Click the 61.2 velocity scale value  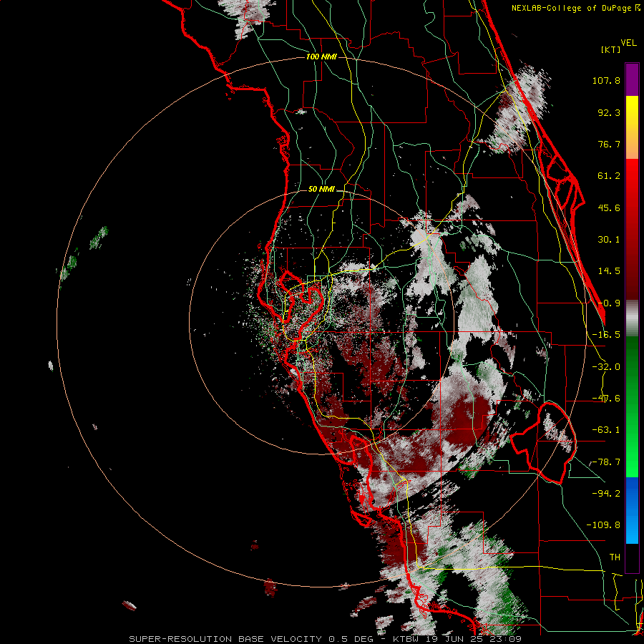tap(609, 176)
